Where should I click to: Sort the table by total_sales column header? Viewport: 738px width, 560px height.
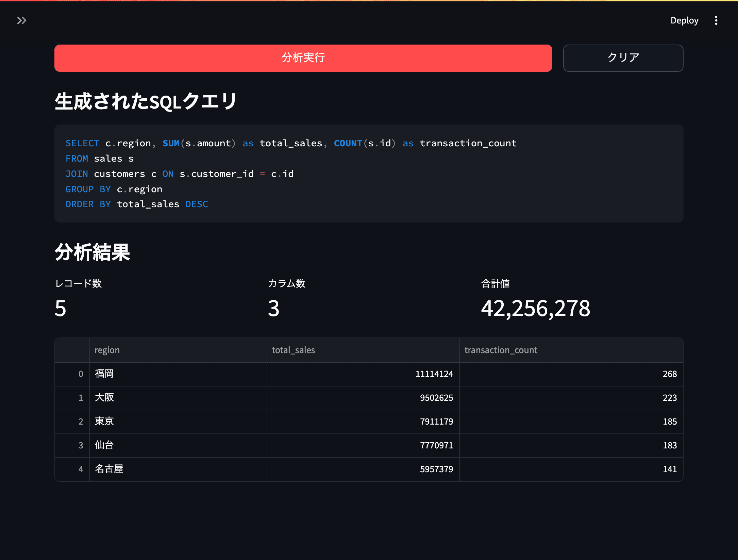pyautogui.click(x=293, y=350)
